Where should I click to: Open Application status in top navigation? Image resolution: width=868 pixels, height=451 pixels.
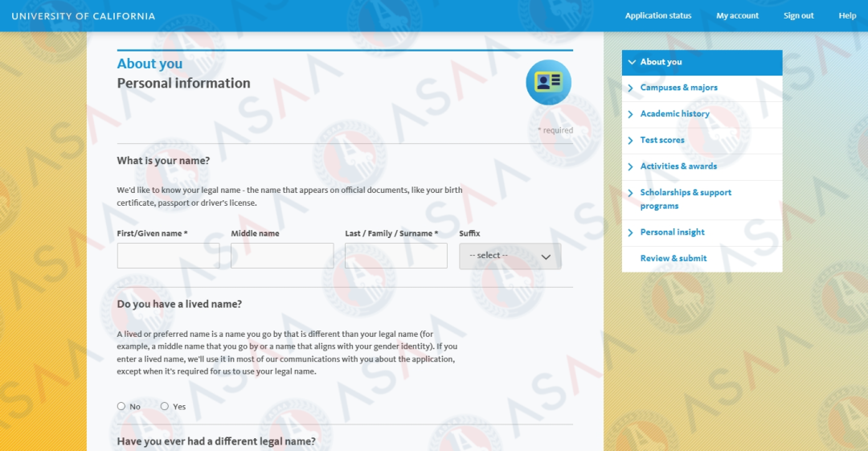(x=657, y=16)
